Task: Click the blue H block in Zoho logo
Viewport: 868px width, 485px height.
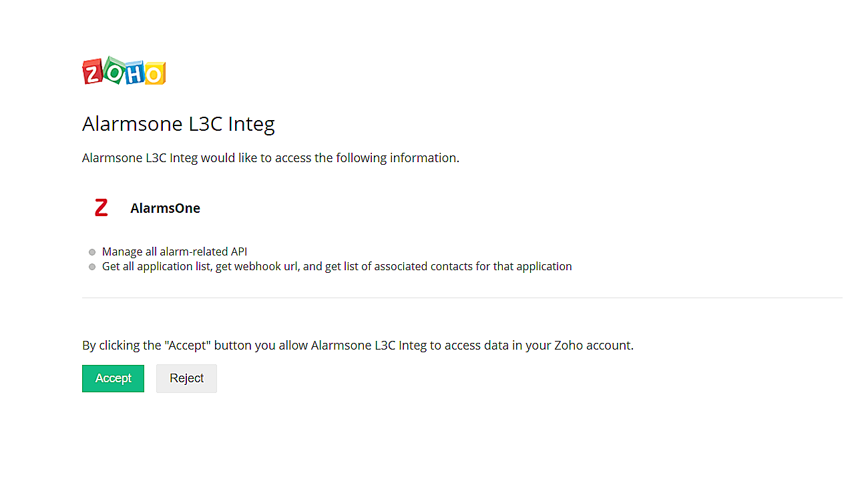Action: click(134, 73)
